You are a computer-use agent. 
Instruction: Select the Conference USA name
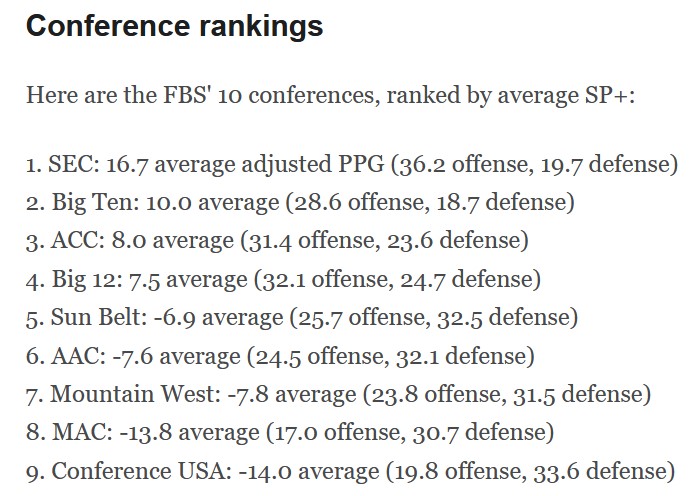click(x=137, y=471)
